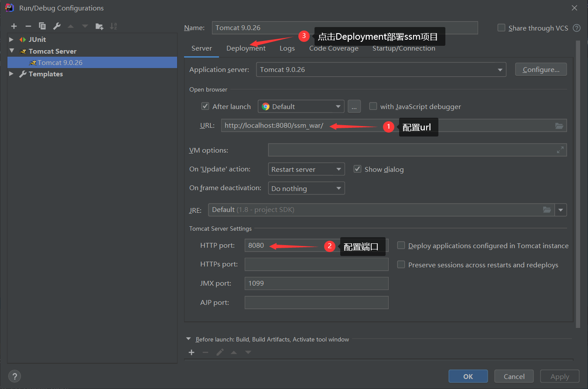
Task: Remove the Before launch task
Action: pyautogui.click(x=205, y=352)
